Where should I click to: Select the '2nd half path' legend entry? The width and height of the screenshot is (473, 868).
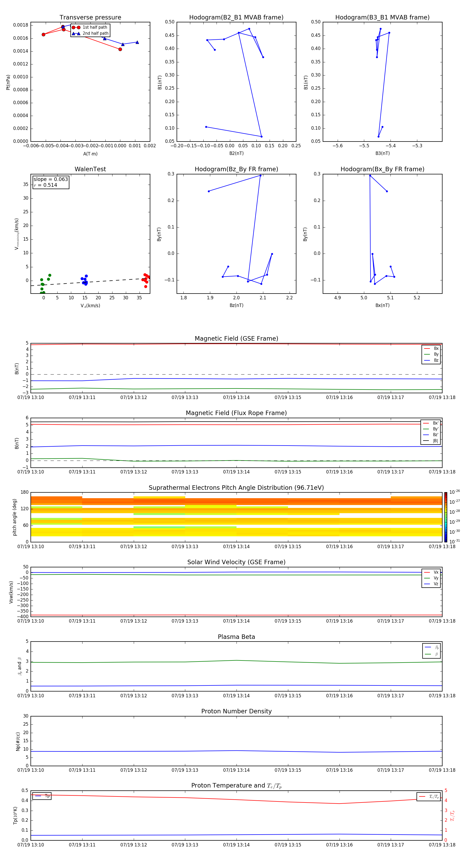click(x=90, y=33)
